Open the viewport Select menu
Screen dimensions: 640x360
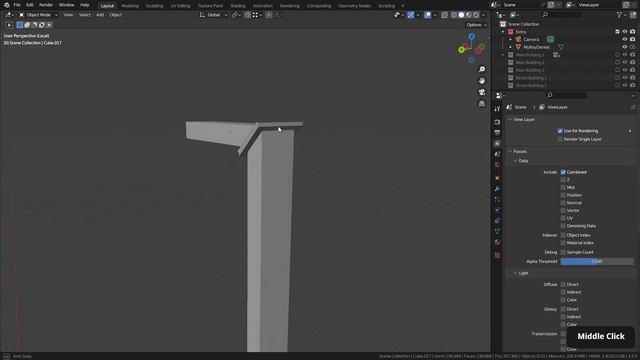[x=84, y=15]
